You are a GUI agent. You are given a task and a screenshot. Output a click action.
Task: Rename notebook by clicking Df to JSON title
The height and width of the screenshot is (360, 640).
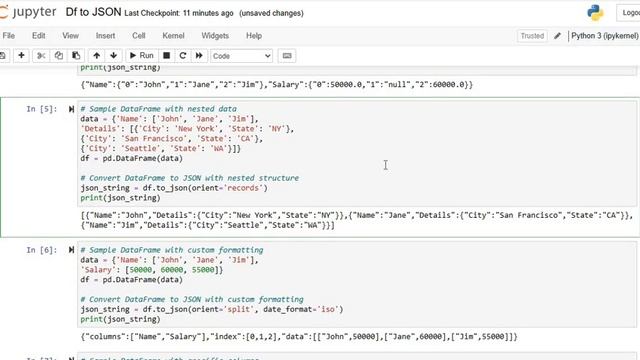[x=93, y=12]
